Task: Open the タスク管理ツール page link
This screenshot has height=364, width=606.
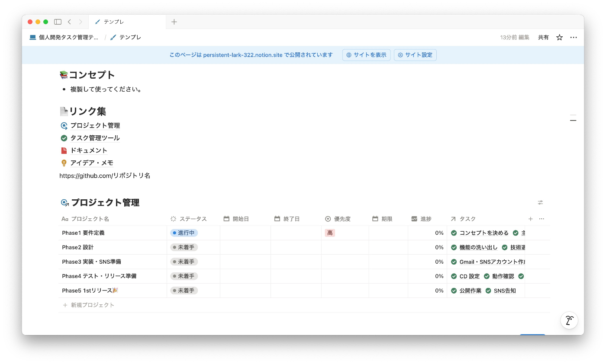Action: 95,138
